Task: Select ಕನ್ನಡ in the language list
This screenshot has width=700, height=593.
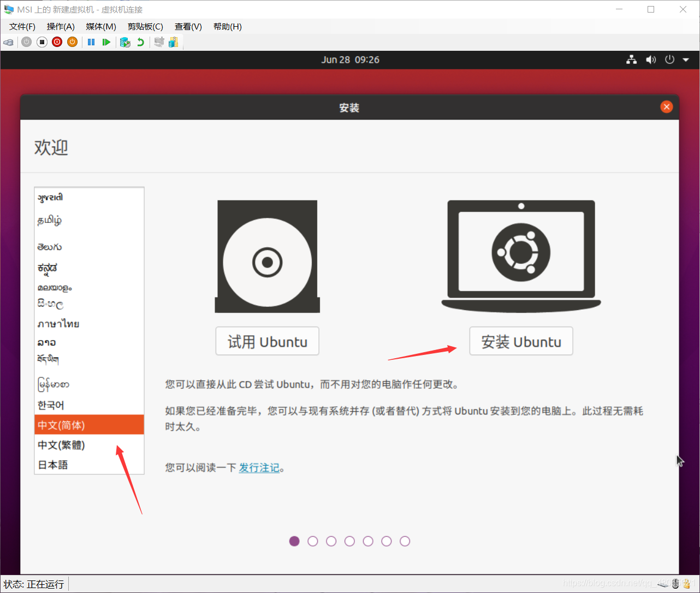Action: [89, 268]
